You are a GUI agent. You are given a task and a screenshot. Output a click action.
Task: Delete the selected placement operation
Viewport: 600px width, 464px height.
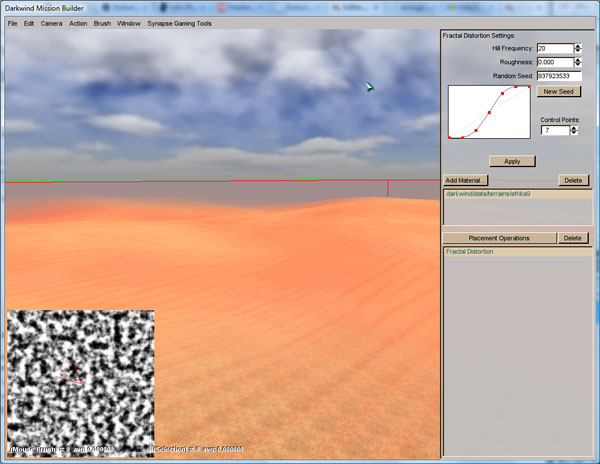(x=573, y=238)
